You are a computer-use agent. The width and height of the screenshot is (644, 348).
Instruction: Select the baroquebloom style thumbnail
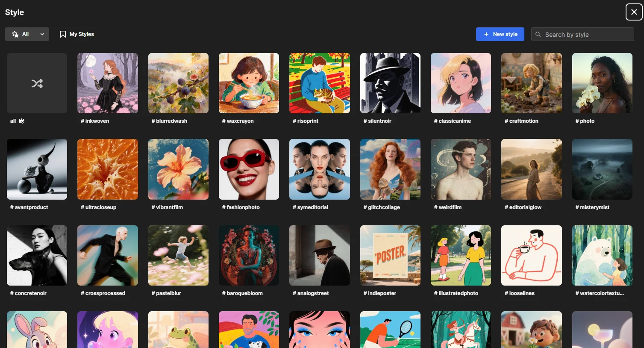pyautogui.click(x=249, y=255)
